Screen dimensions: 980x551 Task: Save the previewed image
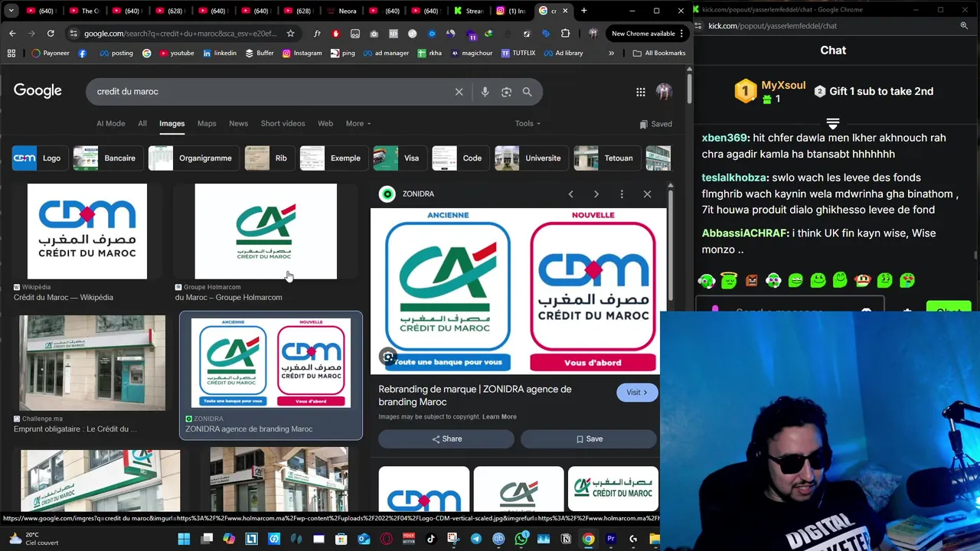[589, 439]
